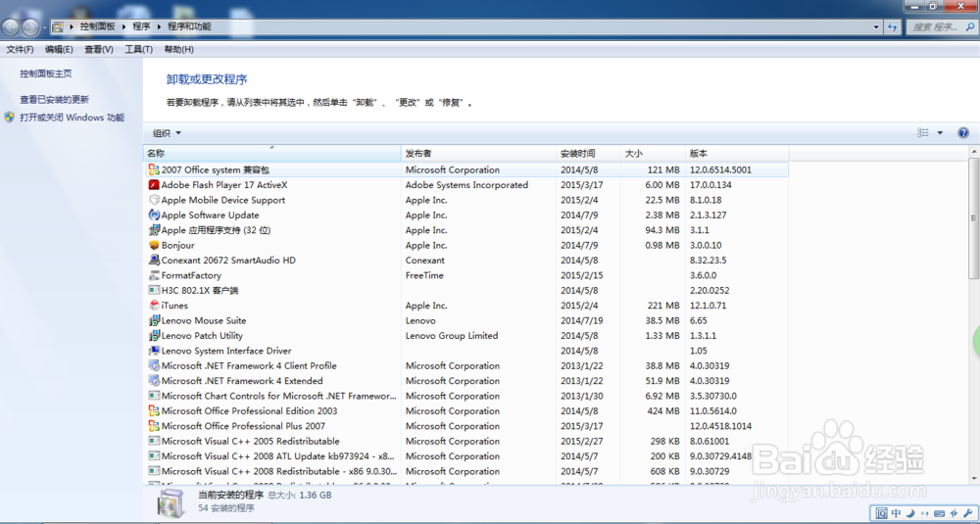Sort by the 名称 column header
Image resolution: width=980 pixels, height=524 pixels.
tap(272, 153)
